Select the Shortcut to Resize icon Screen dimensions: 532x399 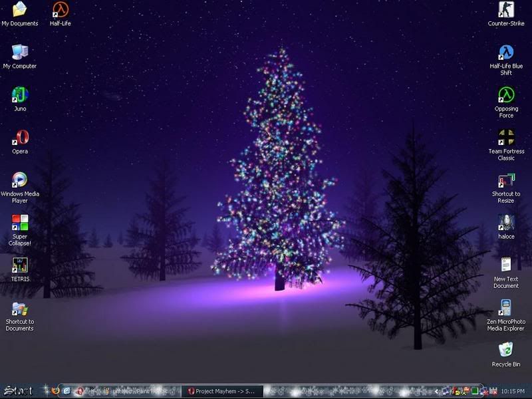(506, 180)
